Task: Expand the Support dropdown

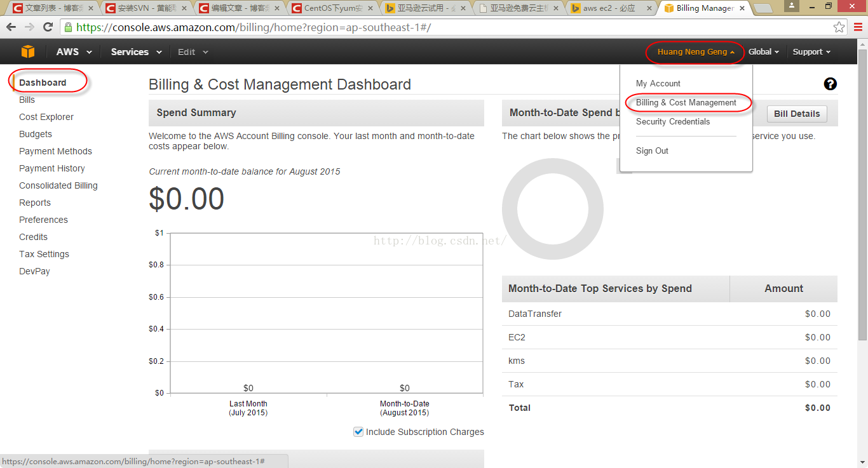Action: (812, 52)
